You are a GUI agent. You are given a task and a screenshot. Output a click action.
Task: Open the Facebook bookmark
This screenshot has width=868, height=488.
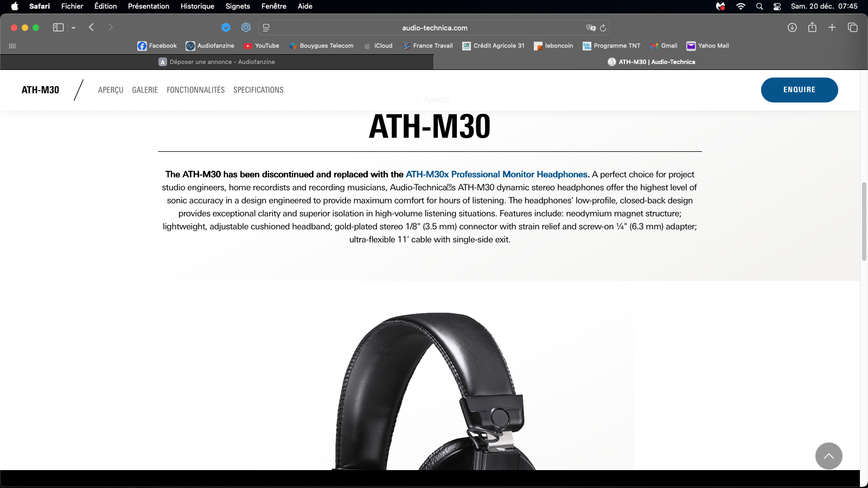click(x=157, y=46)
